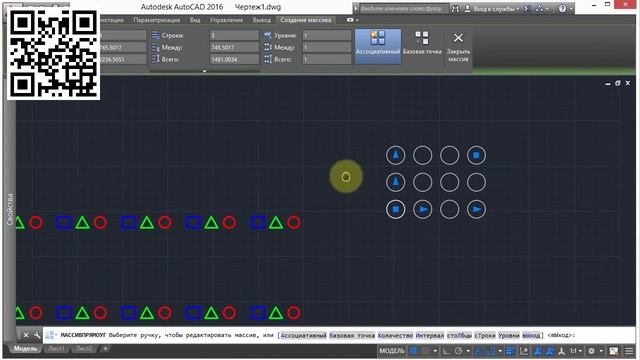The image size is (640, 360).
Task: Open the Help dropdown arrow
Action: tap(571, 9)
